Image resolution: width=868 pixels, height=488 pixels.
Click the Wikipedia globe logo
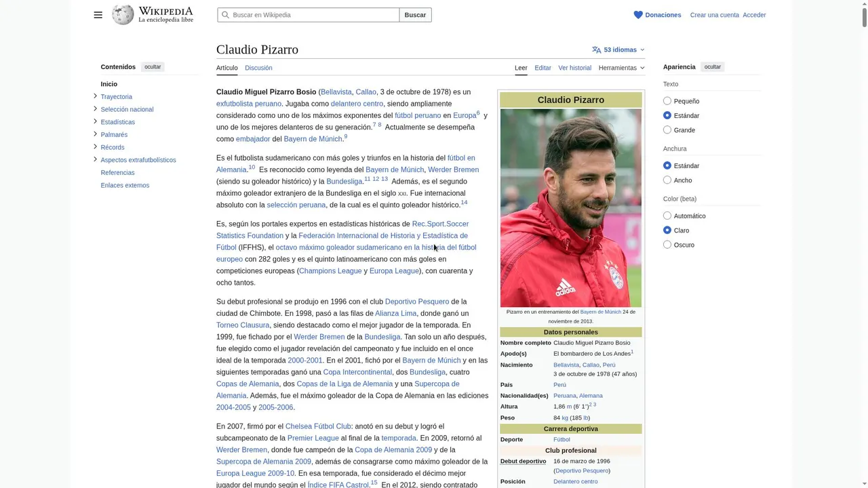[123, 15]
